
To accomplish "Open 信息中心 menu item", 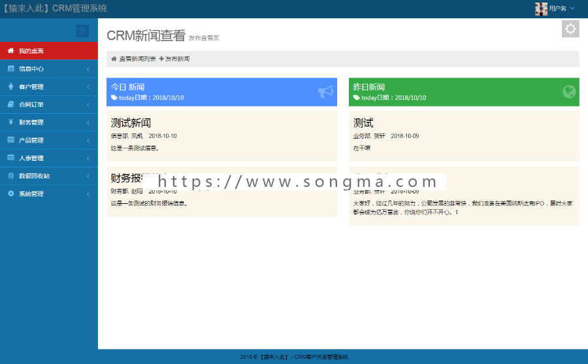I will point(49,69).
